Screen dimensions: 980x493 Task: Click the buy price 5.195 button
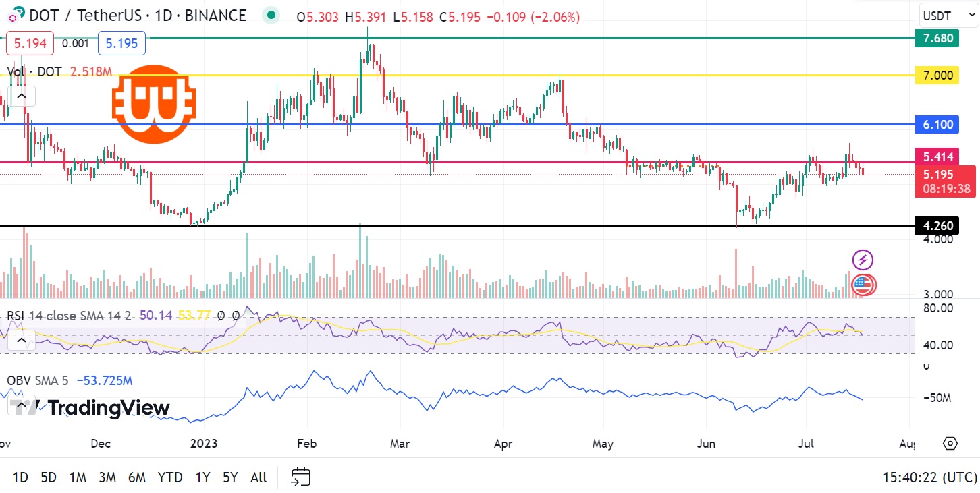point(121,44)
